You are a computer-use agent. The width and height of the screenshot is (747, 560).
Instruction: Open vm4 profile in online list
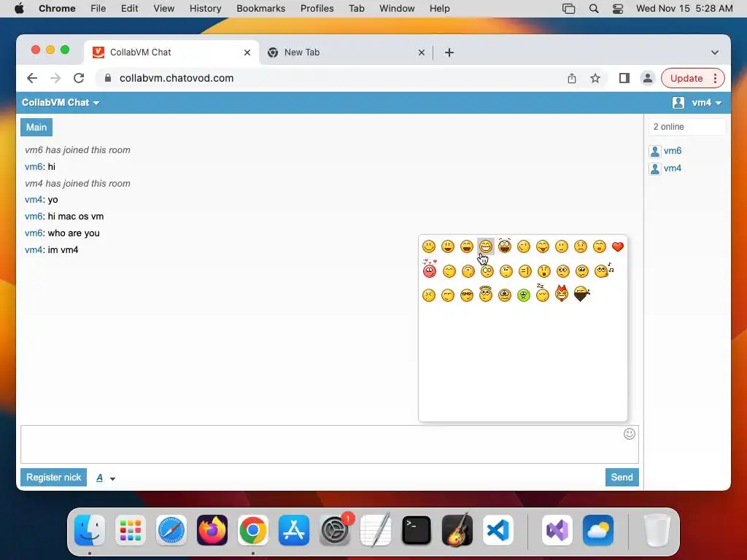672,168
